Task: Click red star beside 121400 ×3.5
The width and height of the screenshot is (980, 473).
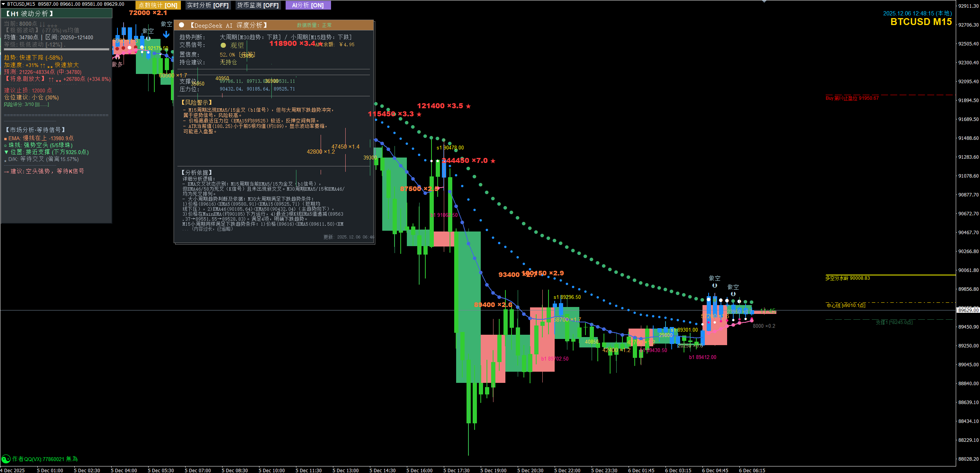Action: [x=468, y=106]
